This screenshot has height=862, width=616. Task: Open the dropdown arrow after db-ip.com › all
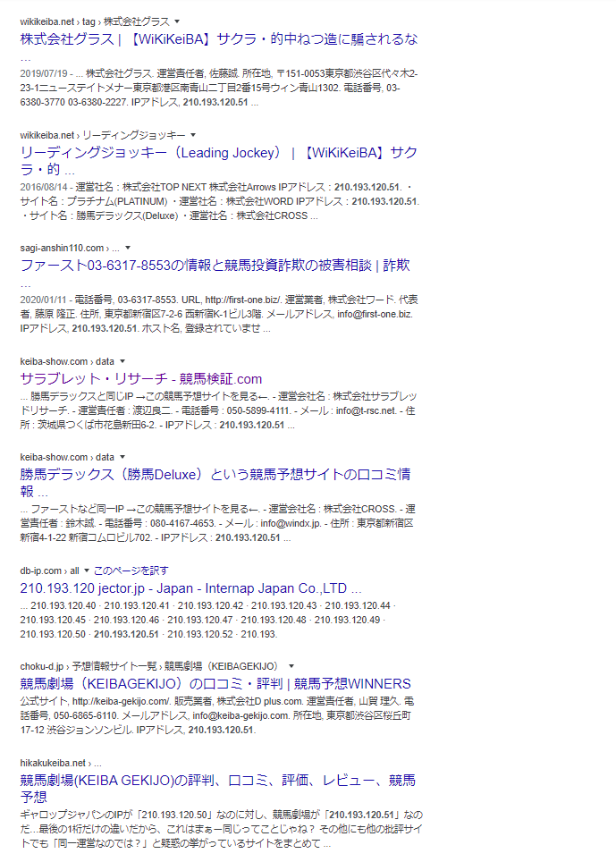(86, 570)
